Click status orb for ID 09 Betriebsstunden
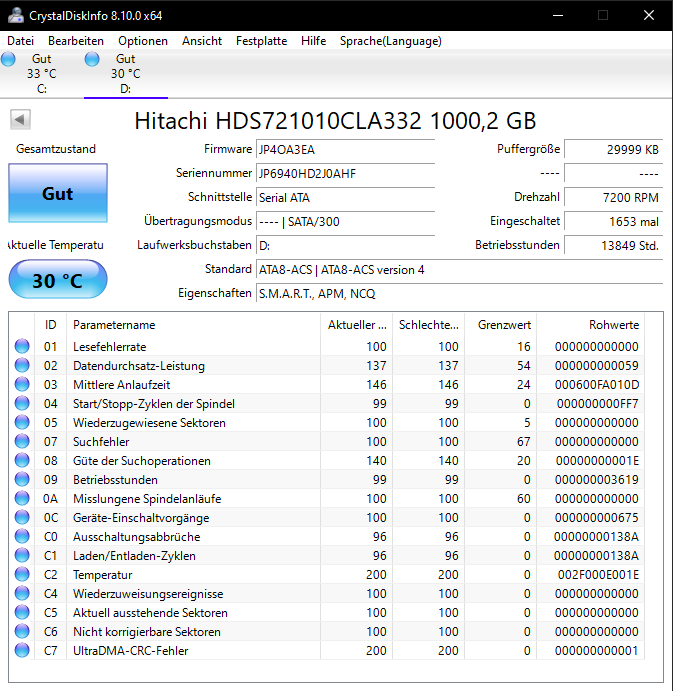This screenshot has height=691, width=673. pyautogui.click(x=22, y=479)
